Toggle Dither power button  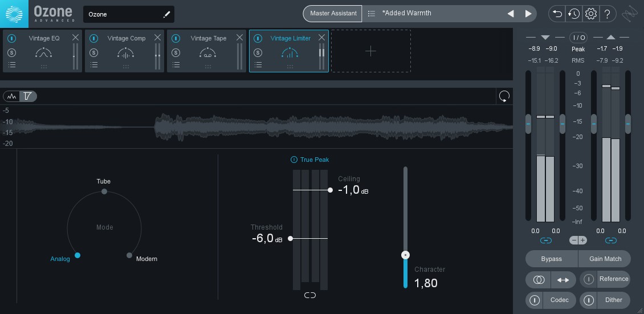pyautogui.click(x=589, y=300)
